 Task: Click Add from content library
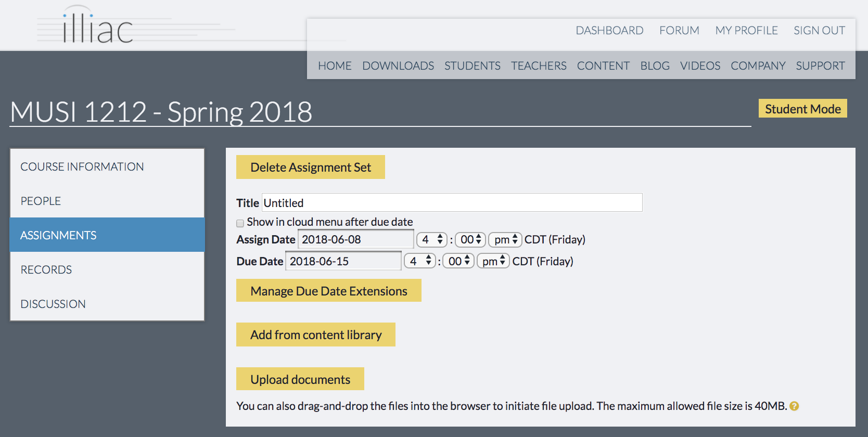coord(316,335)
